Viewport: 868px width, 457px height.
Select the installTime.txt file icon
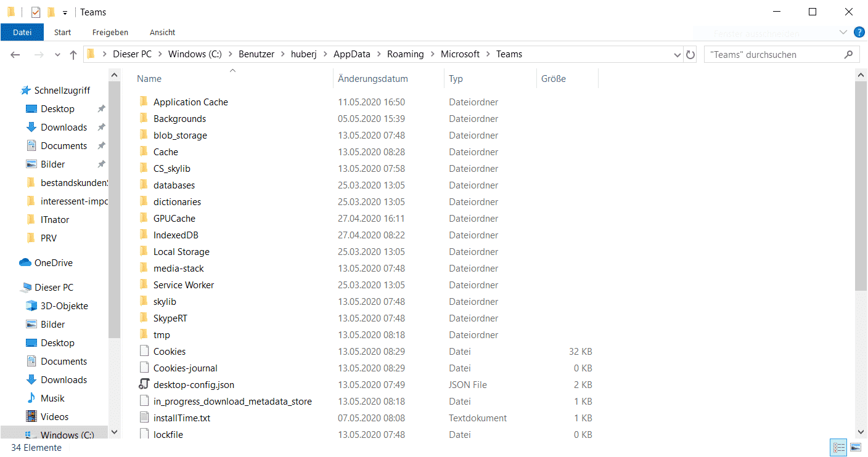(144, 418)
